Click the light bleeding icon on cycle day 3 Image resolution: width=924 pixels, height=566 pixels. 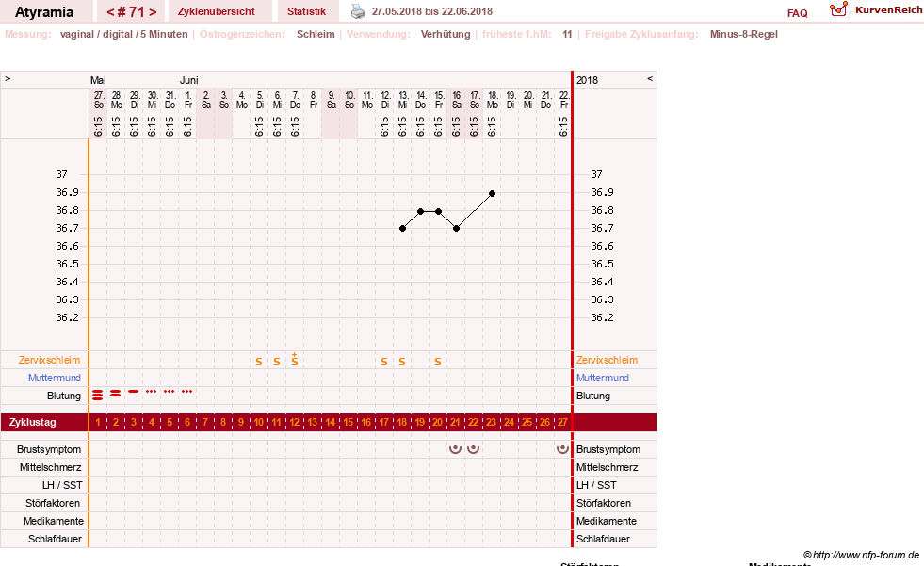(x=134, y=391)
